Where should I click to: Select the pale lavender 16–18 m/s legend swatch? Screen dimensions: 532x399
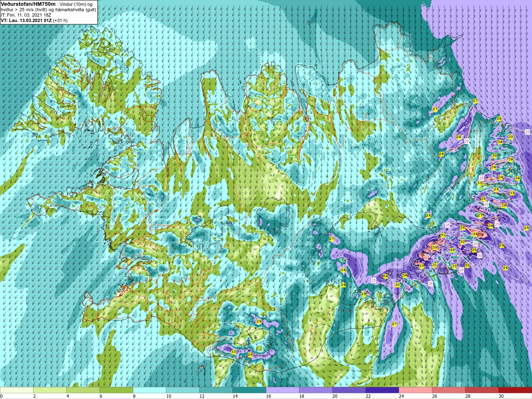283,390
